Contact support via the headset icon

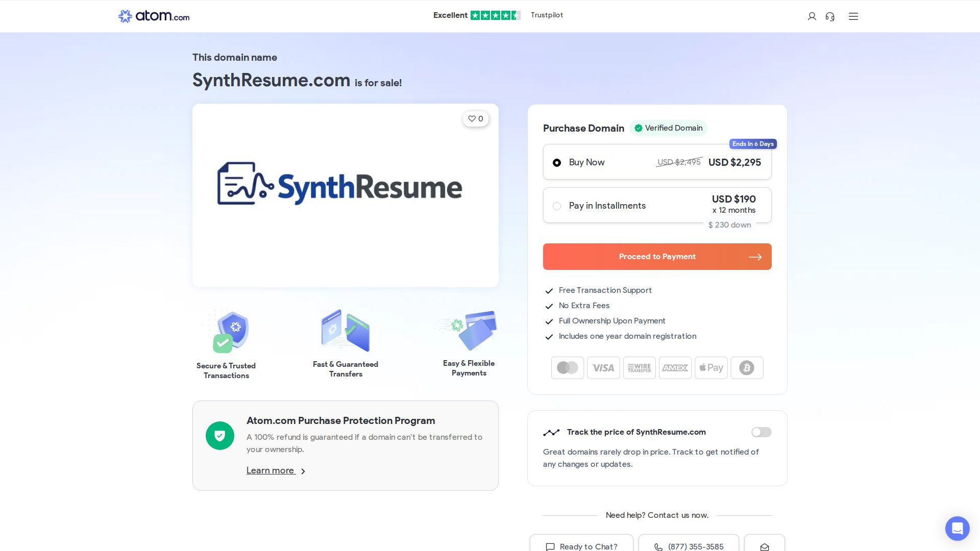[x=830, y=16]
